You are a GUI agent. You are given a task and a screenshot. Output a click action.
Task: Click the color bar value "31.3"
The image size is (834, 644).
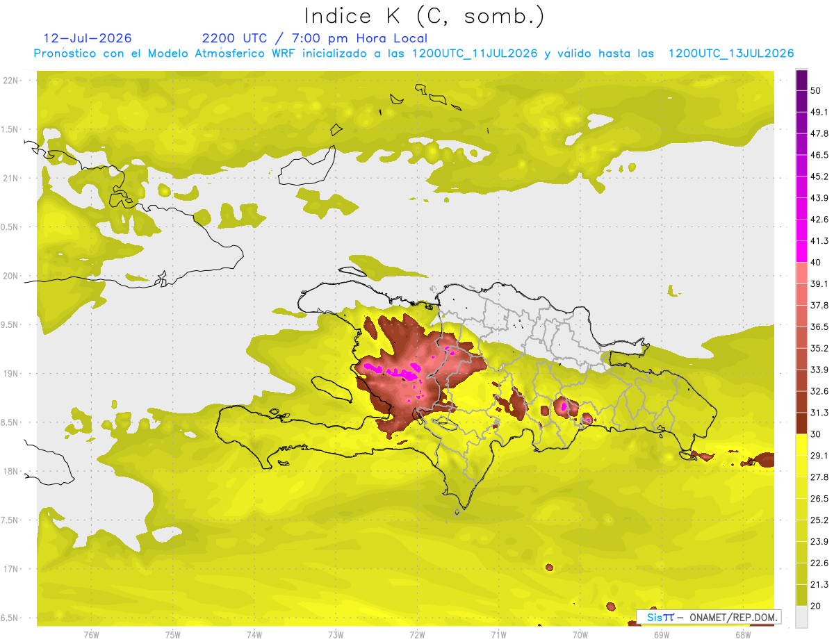click(819, 413)
